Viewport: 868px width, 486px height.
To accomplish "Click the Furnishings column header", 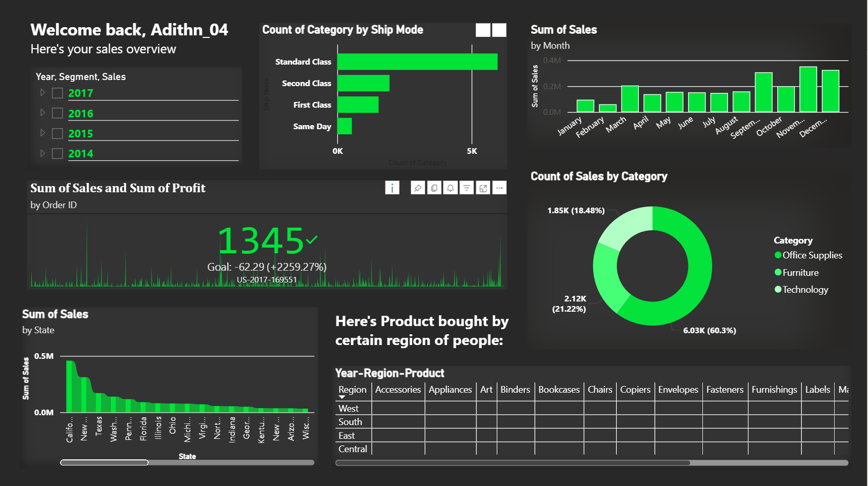I will point(774,390).
